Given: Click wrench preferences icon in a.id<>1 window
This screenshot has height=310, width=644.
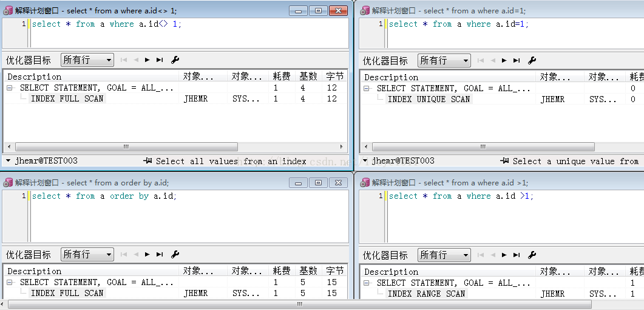Looking at the screenshot, I should click(x=175, y=60).
